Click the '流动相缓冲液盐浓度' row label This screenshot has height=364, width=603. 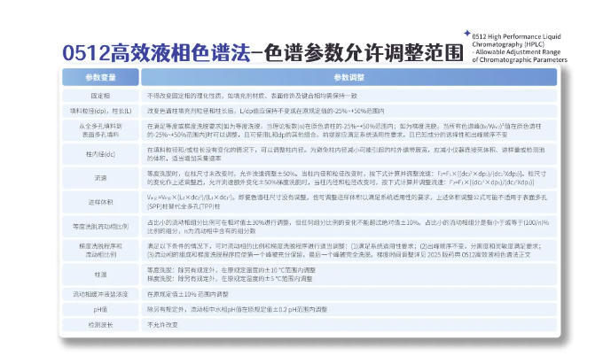click(100, 294)
